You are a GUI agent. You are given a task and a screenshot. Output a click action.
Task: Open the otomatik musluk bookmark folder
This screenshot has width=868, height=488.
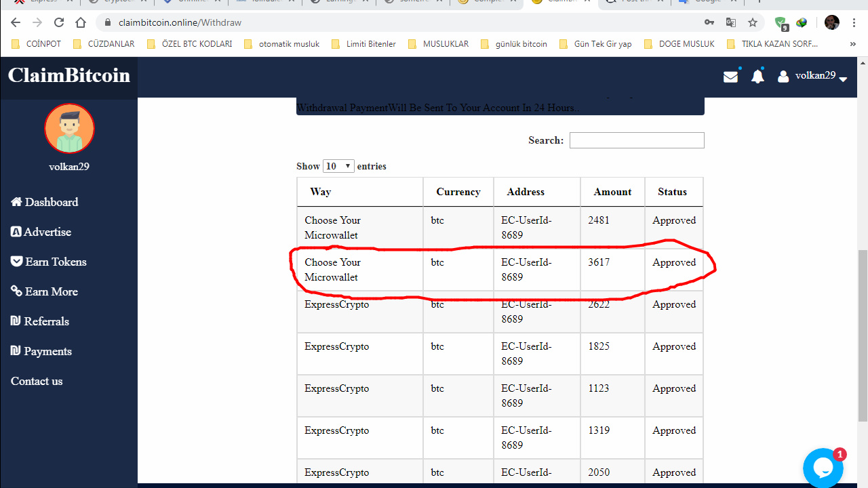click(x=281, y=44)
